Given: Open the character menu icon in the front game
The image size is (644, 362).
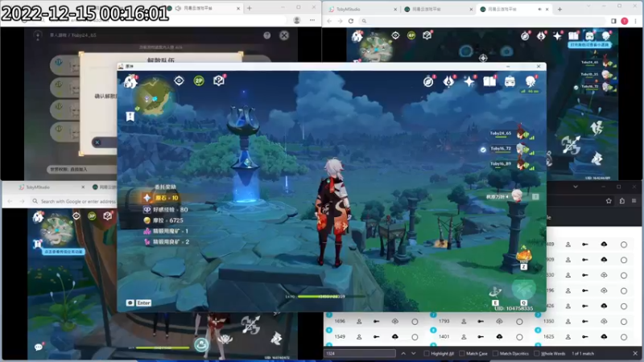Looking at the screenshot, I should point(530,81).
